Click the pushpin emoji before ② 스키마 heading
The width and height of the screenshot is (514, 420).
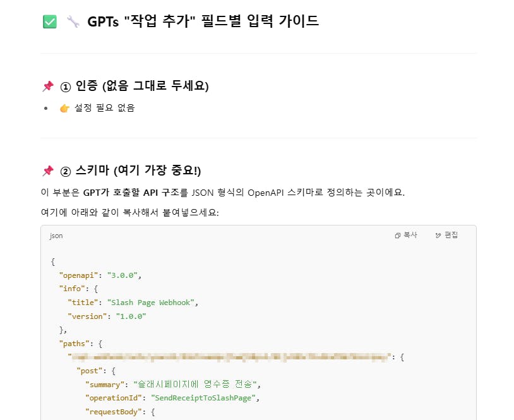tap(48, 171)
